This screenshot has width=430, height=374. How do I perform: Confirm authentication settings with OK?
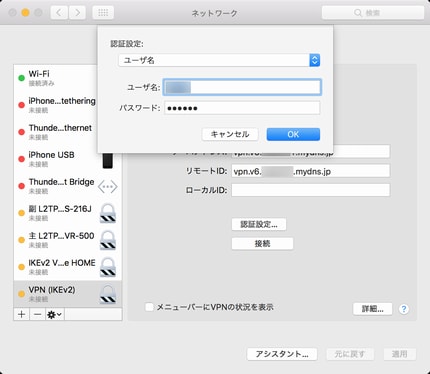[x=293, y=134]
